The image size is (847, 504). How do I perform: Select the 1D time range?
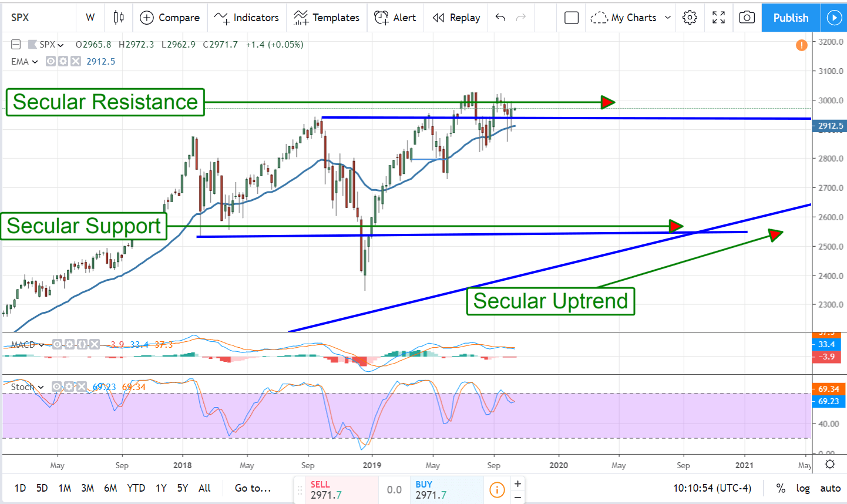coord(20,488)
